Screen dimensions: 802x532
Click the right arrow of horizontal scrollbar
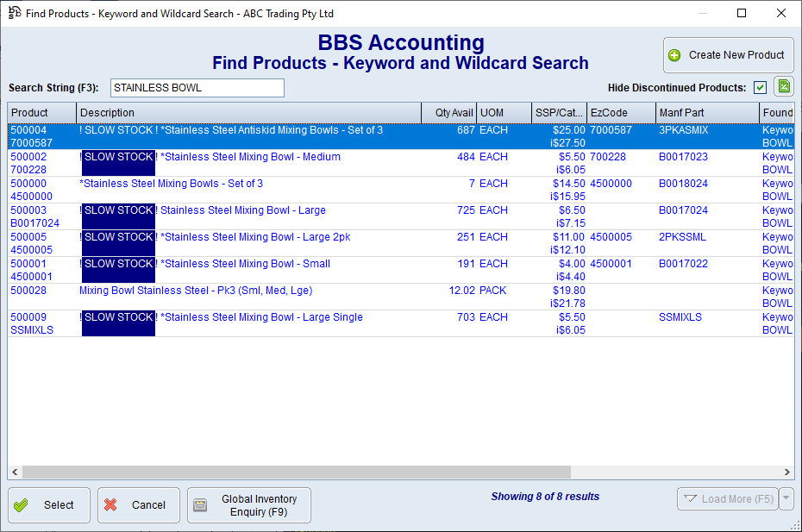[x=787, y=473]
